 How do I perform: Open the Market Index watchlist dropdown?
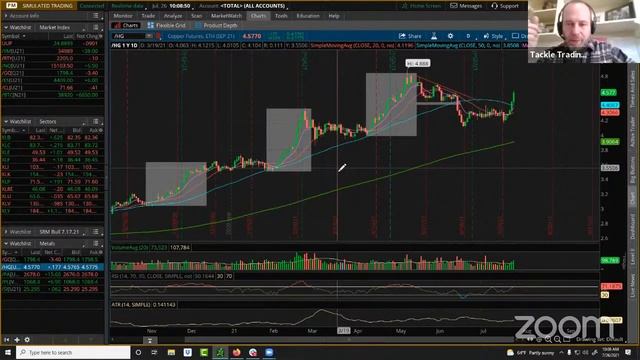[61, 27]
